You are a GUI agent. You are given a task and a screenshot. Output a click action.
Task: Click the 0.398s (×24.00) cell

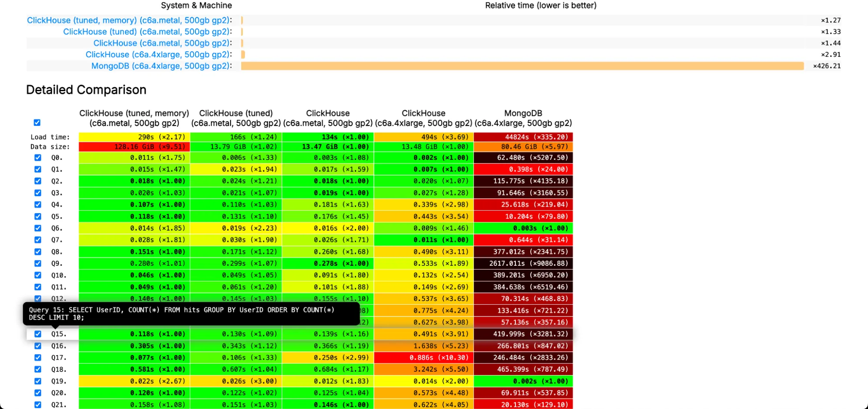coord(523,169)
